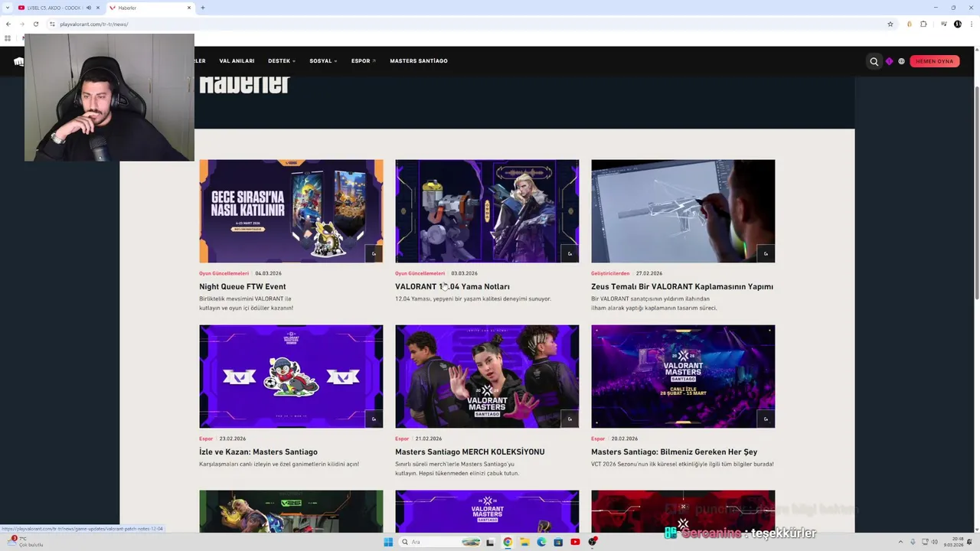Click the arrow badge on MERCH KOLEKSİYONU thumbnail

(570, 419)
